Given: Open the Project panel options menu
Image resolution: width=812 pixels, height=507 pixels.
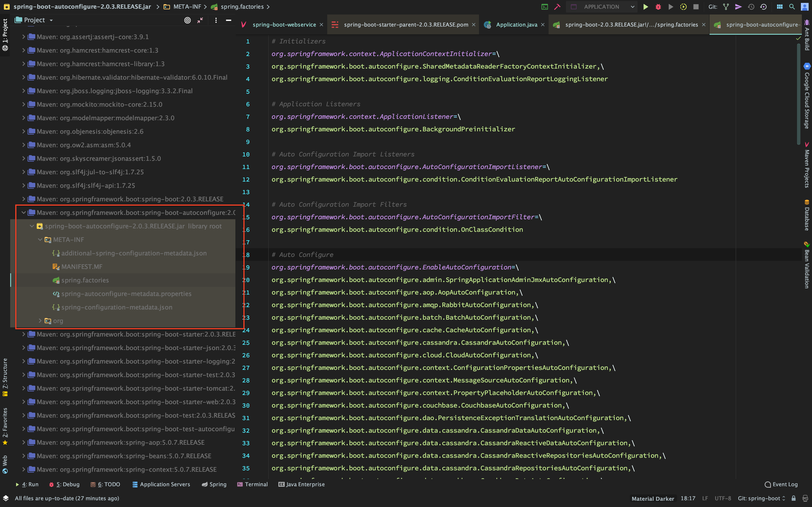Looking at the screenshot, I should tap(216, 20).
